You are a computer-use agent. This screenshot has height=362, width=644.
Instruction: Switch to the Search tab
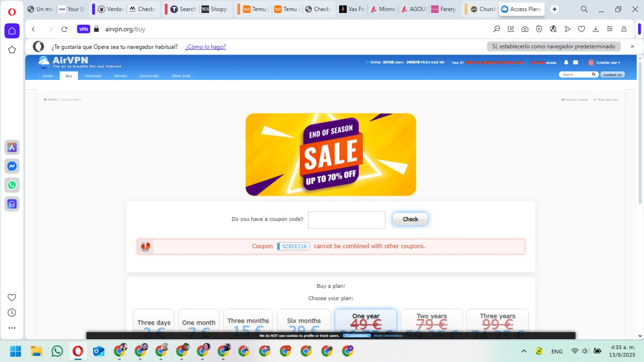pyautogui.click(x=183, y=9)
